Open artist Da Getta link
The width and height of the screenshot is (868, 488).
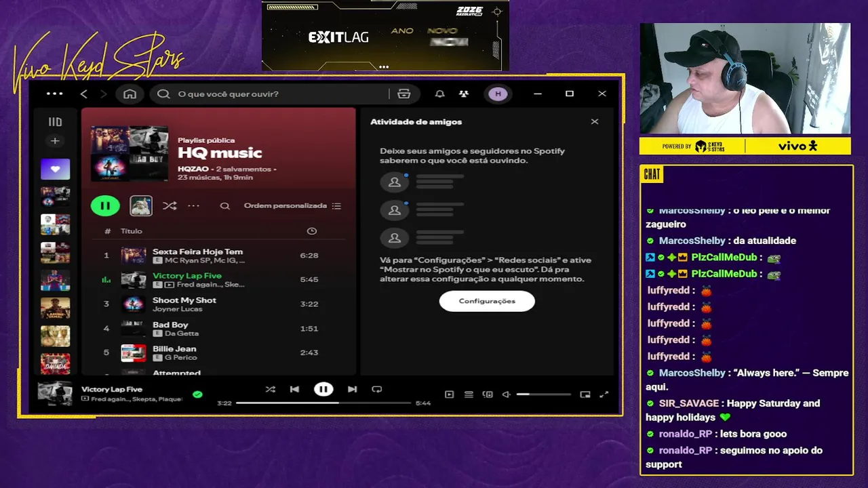[x=181, y=333]
